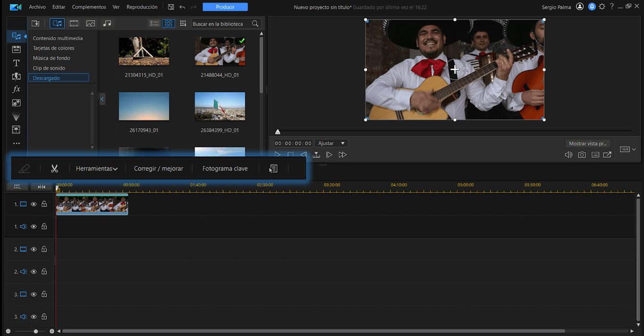Take a snapshot with the camera icon
The image size is (644, 336).
pos(582,155)
